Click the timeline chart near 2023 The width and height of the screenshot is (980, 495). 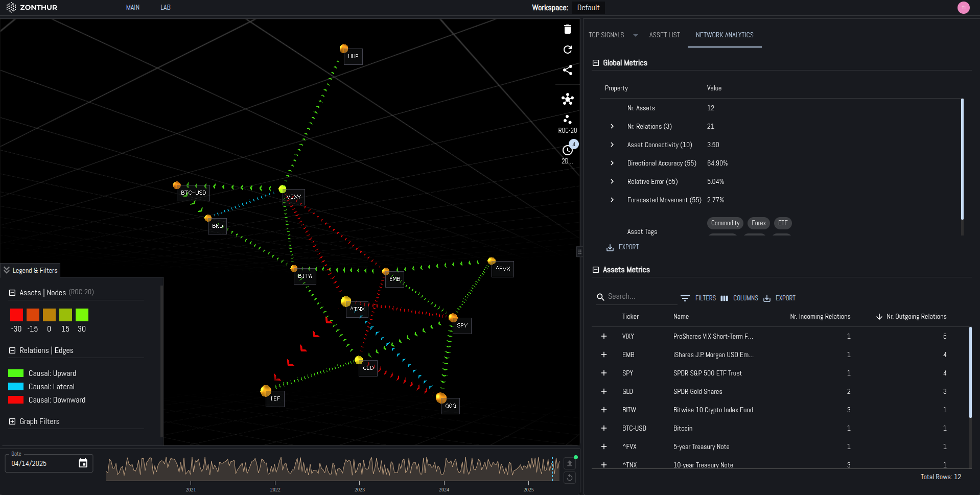coord(360,469)
